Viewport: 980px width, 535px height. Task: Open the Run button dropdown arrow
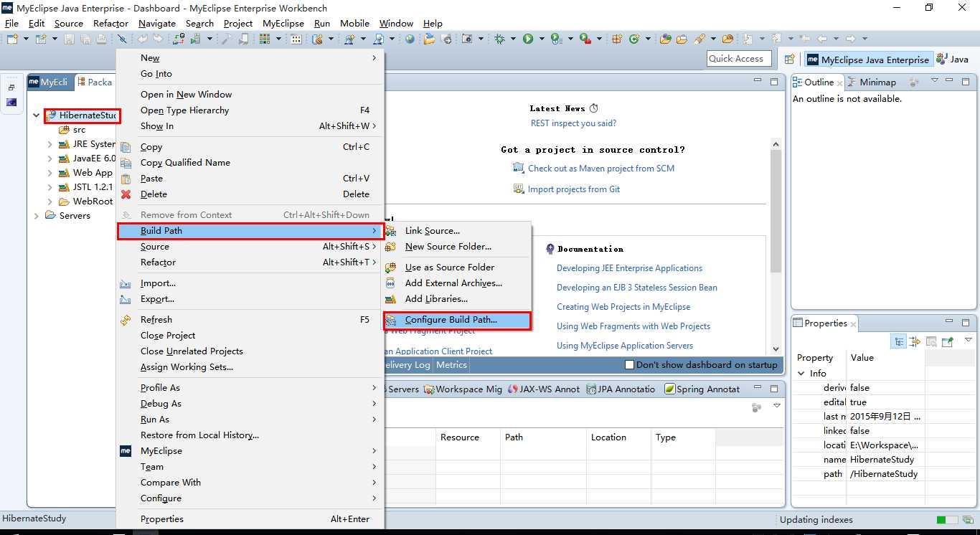[542, 39]
